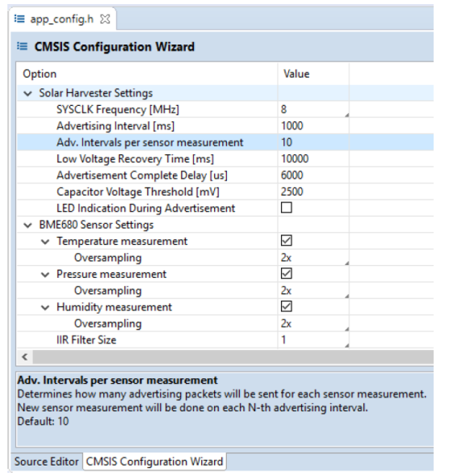Click the horizontal scrollbar left arrow
The width and height of the screenshot is (449, 476).
click(x=25, y=357)
